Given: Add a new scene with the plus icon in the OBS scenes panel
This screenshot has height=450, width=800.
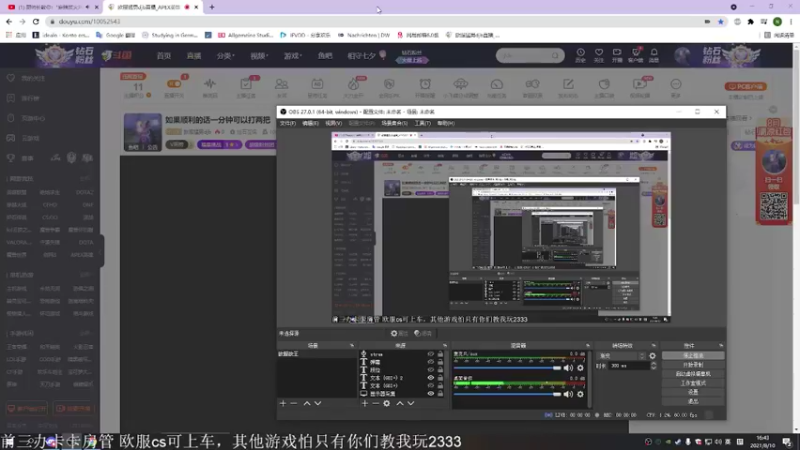Looking at the screenshot, I should tap(283, 403).
